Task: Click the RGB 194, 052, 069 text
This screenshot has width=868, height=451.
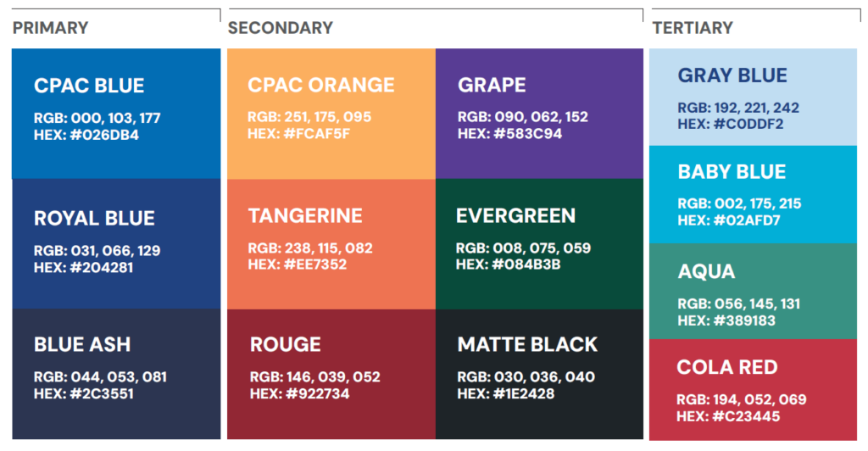Action: click(x=741, y=399)
